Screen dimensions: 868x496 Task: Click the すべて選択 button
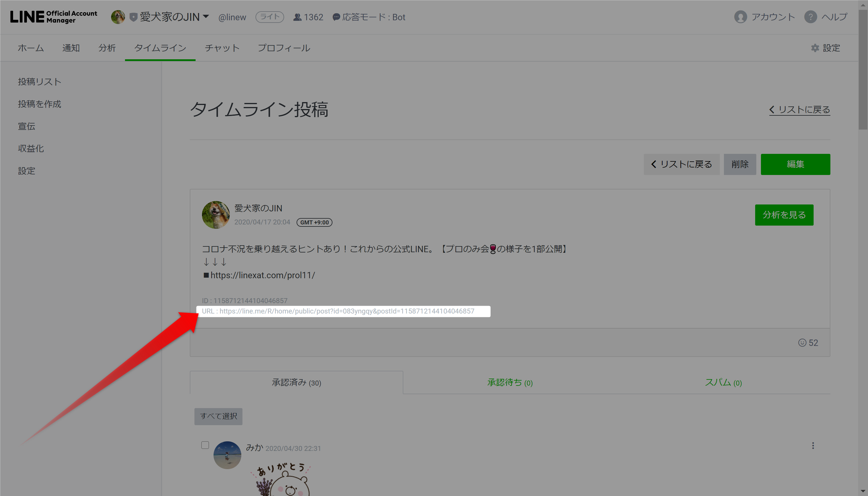218,416
